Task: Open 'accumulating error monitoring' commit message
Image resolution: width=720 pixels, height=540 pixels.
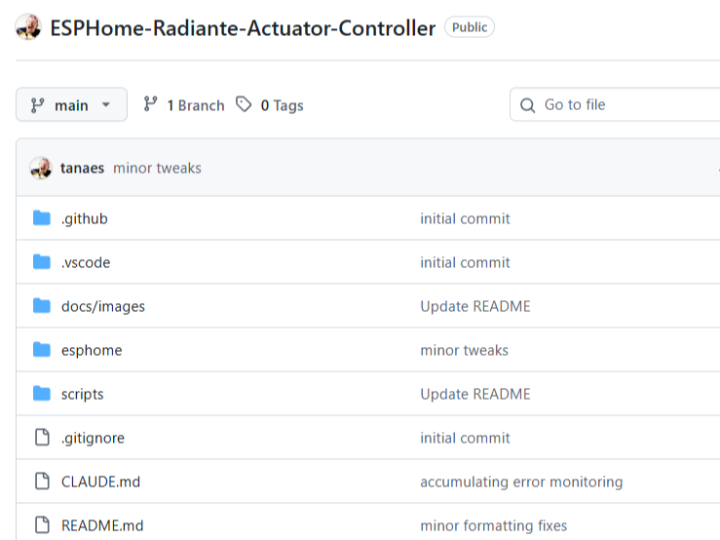Action: [x=521, y=482]
